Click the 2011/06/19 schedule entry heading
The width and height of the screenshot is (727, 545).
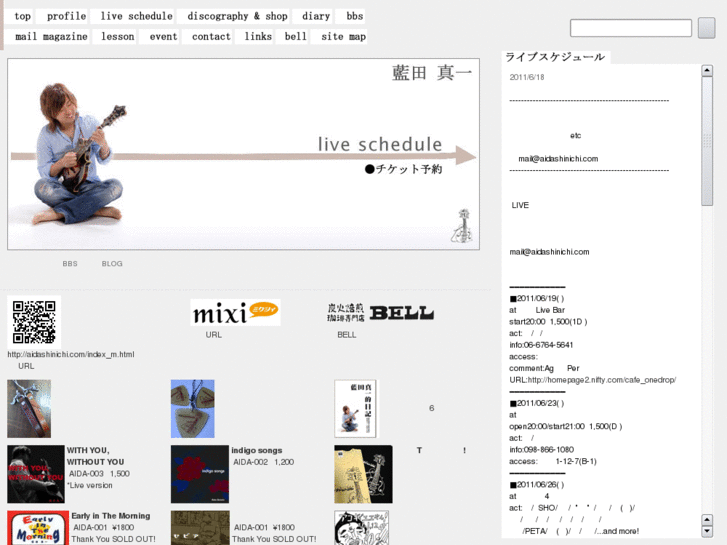coord(537,298)
